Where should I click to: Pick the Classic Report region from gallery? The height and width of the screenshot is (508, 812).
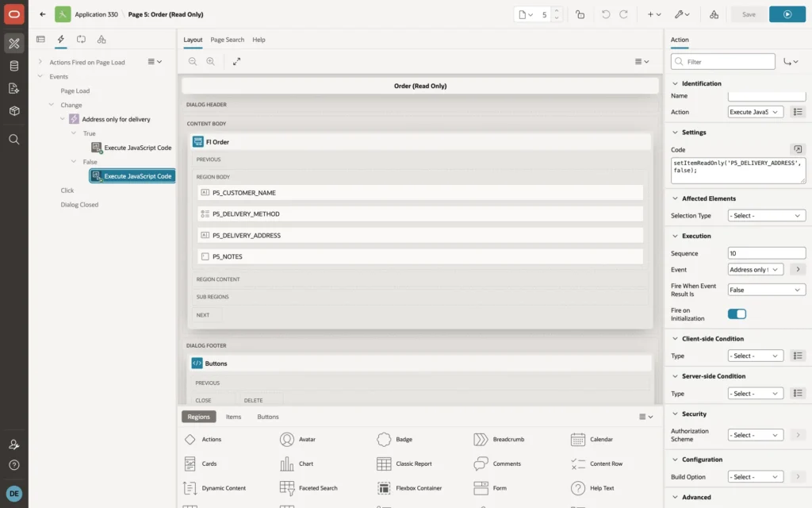click(x=404, y=464)
